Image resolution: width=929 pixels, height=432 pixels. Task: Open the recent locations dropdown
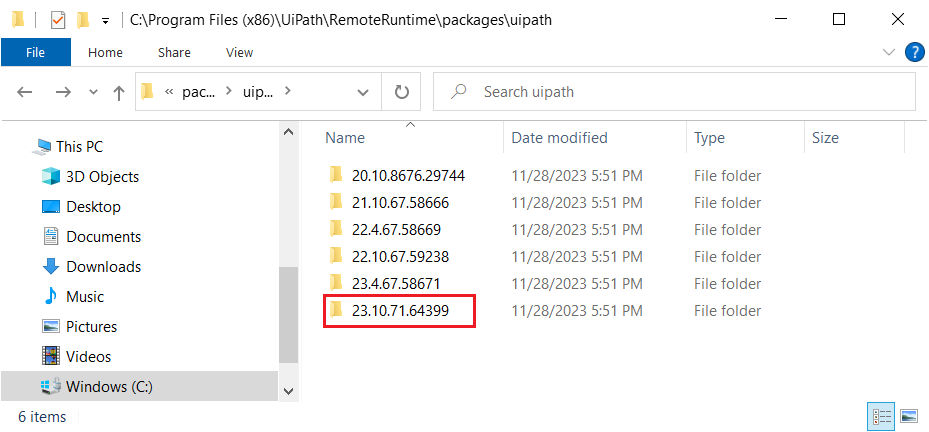[93, 92]
